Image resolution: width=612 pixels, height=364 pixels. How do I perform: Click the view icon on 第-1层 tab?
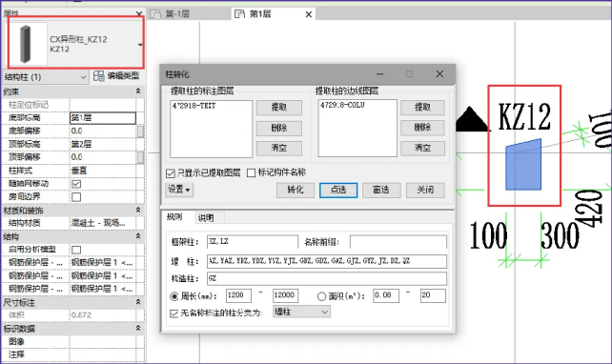point(155,14)
